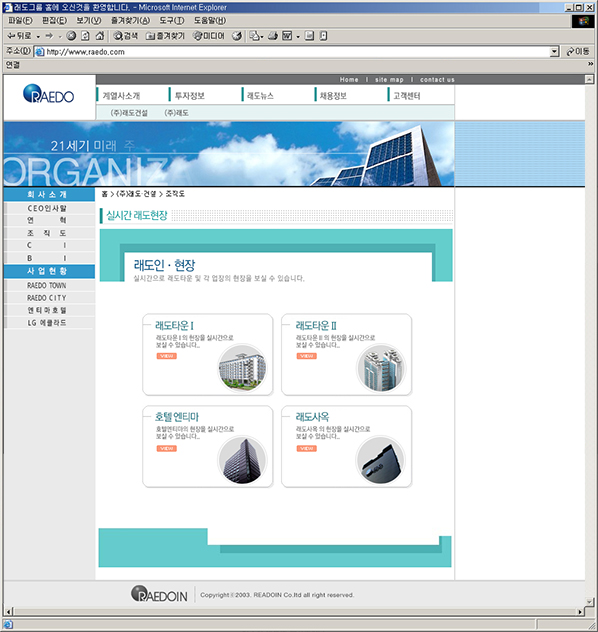
Task: Open Media (미디어) toolbar button
Action: (x=209, y=36)
